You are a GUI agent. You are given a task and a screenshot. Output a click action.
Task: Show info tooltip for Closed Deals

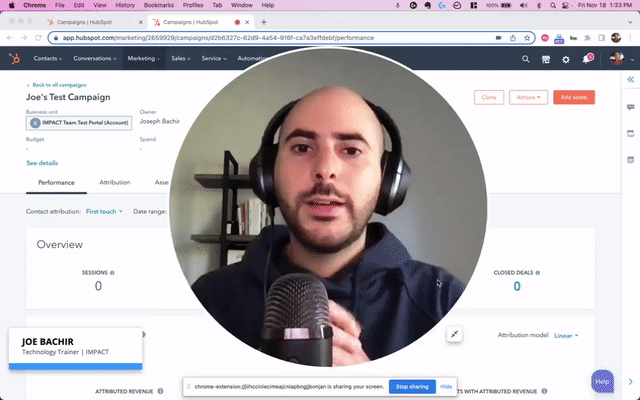pos(538,273)
